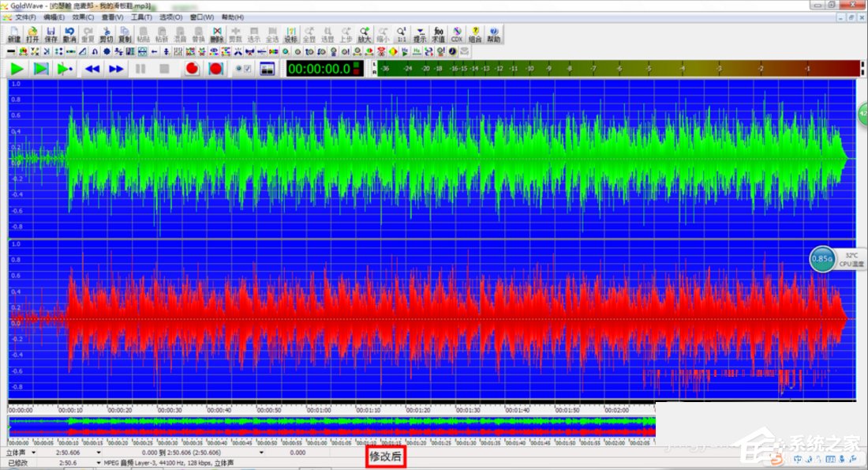
Task: Click the Rewind button
Action: click(x=92, y=69)
